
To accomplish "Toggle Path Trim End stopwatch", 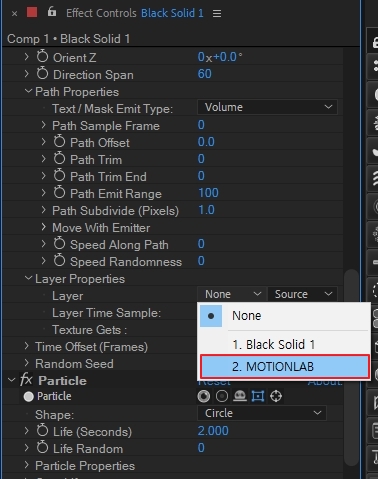I will pos(60,175).
